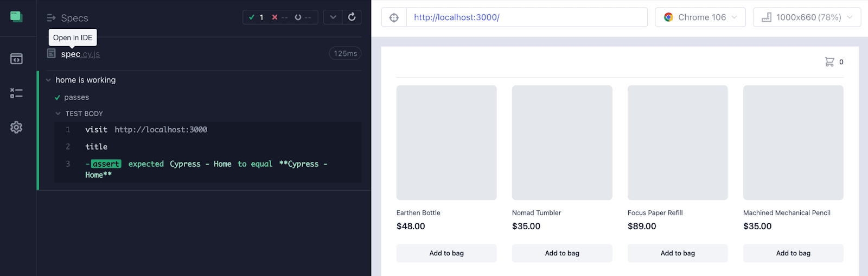The height and width of the screenshot is (276, 868).
Task: Add Nomad Tumbler to bag
Action: 562,253
